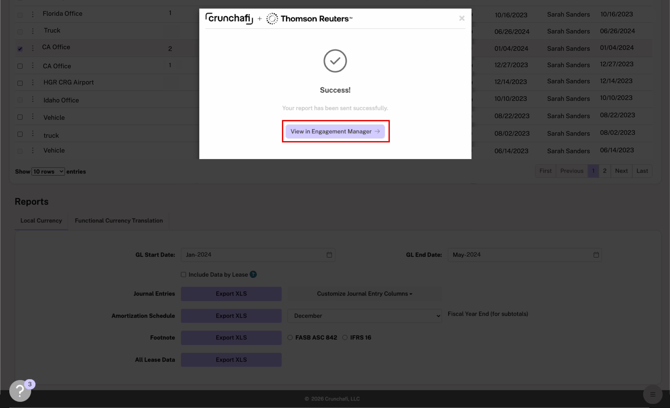Open the December fiscal year end dropdown
The image size is (670, 408).
[364, 316]
